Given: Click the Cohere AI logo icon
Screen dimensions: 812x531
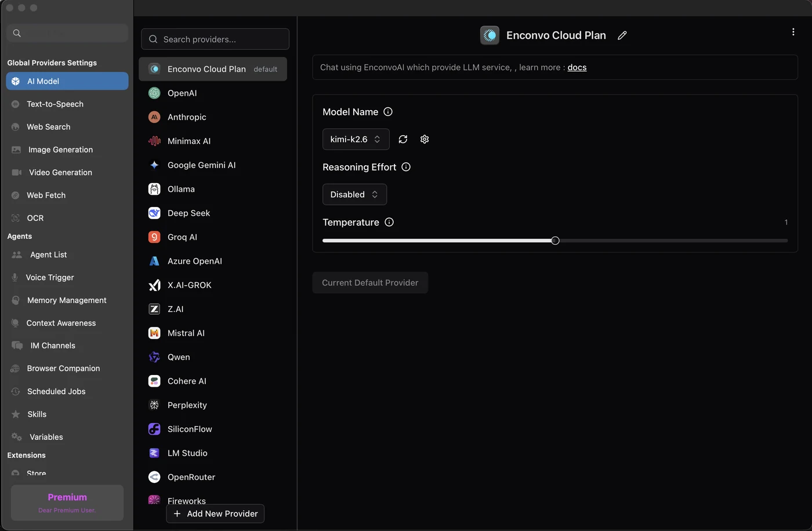Looking at the screenshot, I should [x=154, y=381].
